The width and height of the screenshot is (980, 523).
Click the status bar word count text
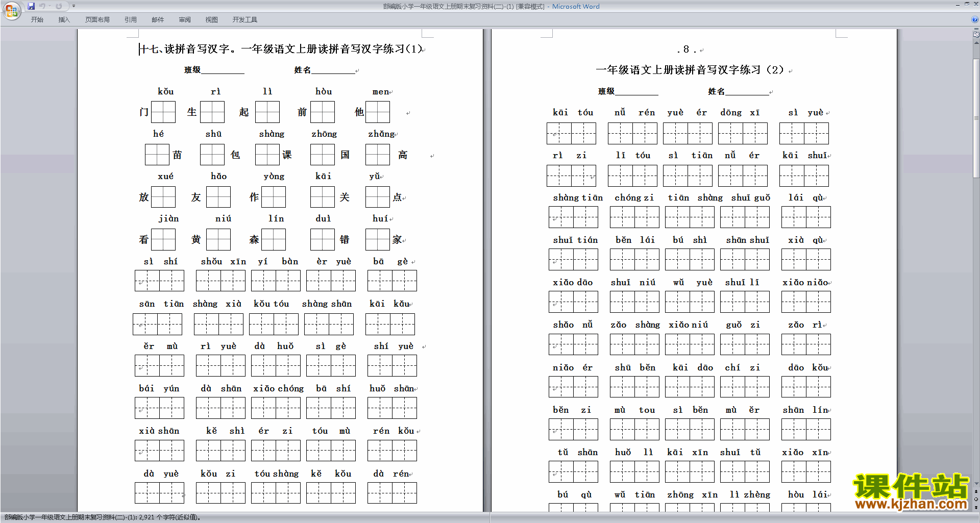102,517
